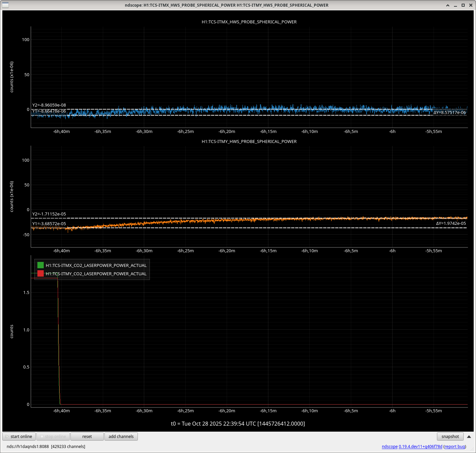Screen dimensions: 476x453
Task: Click the red ITMY CO2 legend swatch
Action: [41, 274]
